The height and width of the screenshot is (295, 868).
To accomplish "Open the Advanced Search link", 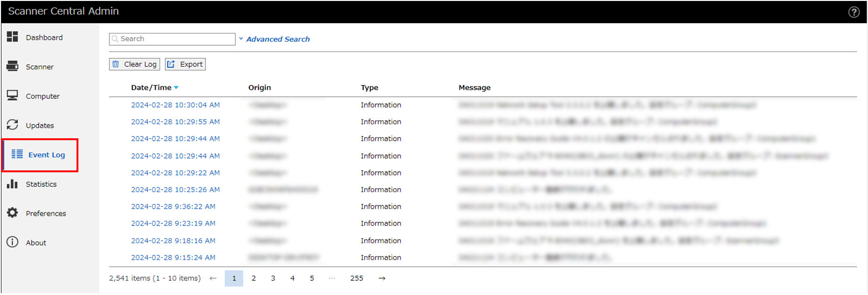I will (x=278, y=39).
